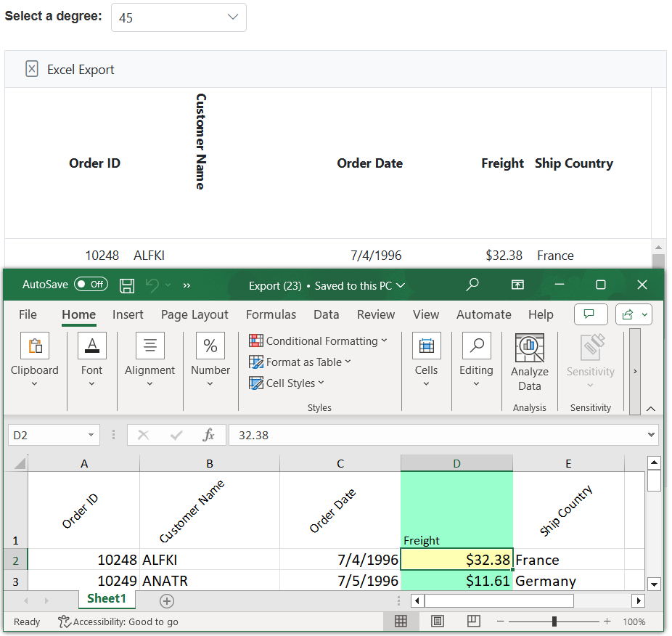Open the Search magnifier in title bar
The width and height of the screenshot is (672, 636).
pyautogui.click(x=472, y=285)
